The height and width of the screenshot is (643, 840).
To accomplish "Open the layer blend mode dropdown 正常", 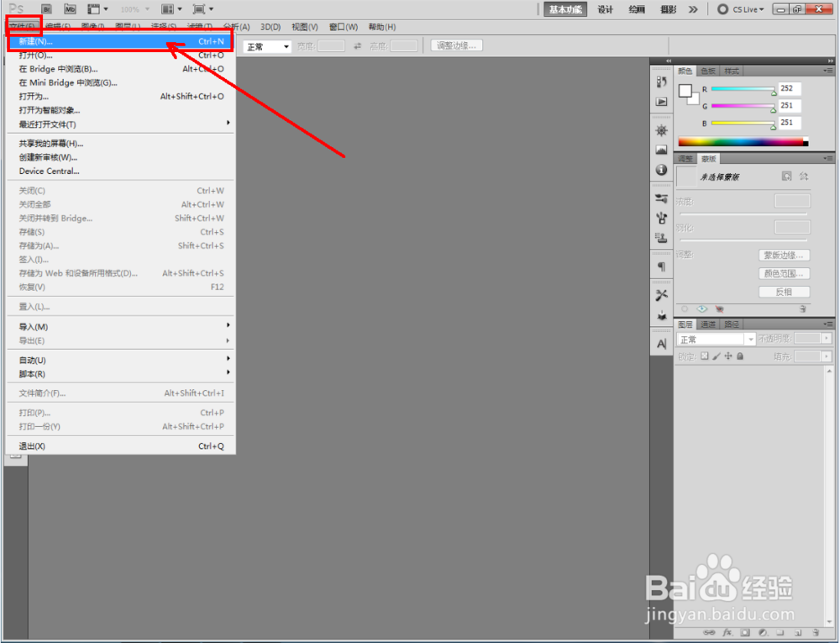I will tap(716, 340).
